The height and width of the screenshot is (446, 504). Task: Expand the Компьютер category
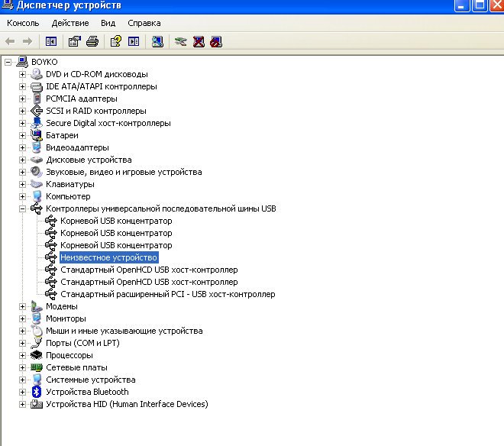pos(22,196)
